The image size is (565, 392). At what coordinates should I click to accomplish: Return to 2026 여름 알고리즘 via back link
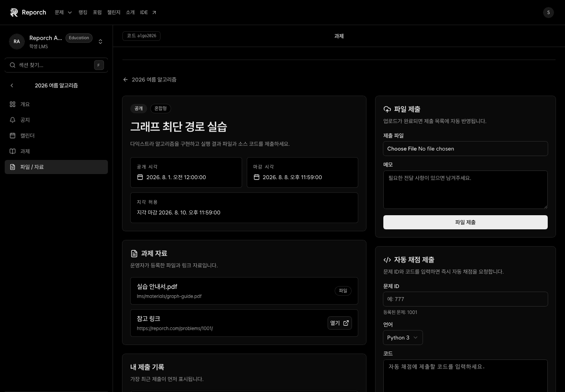[x=149, y=80]
